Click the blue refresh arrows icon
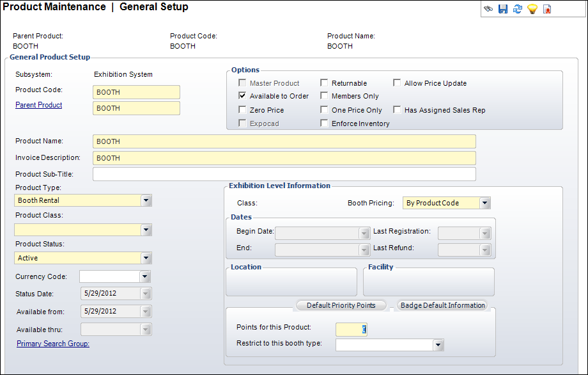588x375 pixels. [517, 9]
